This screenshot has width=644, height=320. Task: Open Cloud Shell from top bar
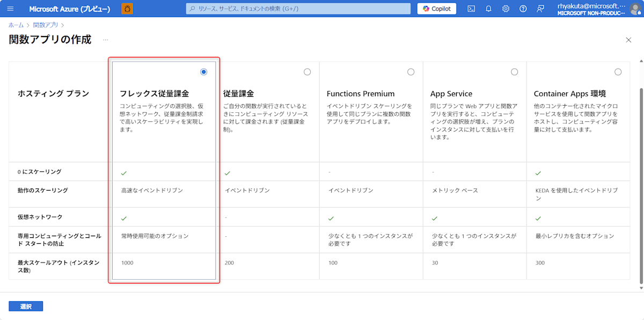471,9
